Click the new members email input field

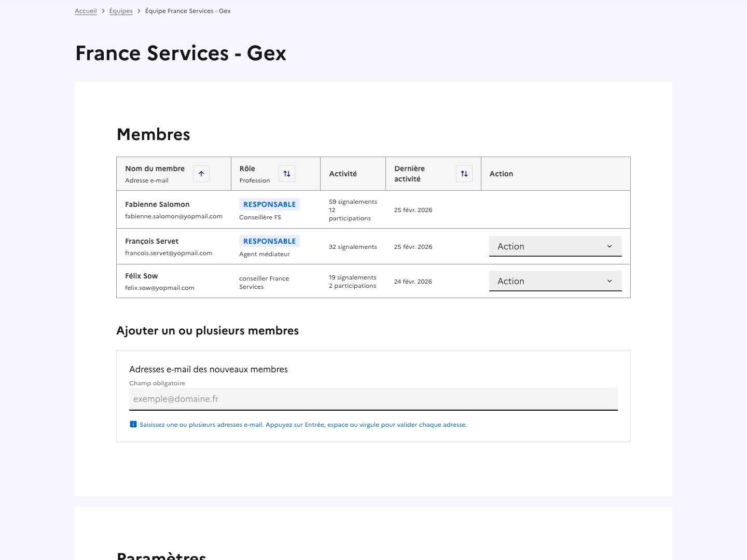point(373,399)
